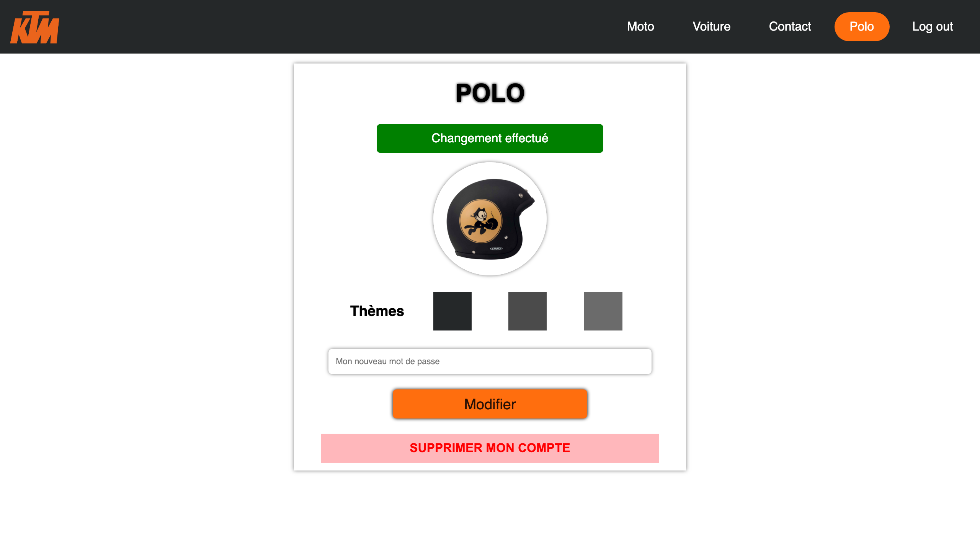Select the lightest gray theme swatch
Image resolution: width=980 pixels, height=534 pixels.
pos(603,311)
